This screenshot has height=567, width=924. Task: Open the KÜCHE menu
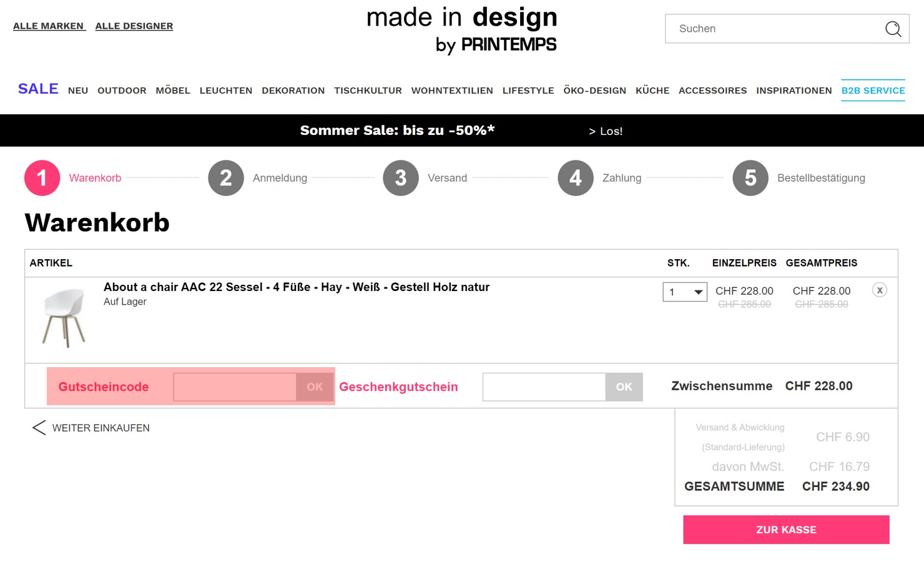652,91
